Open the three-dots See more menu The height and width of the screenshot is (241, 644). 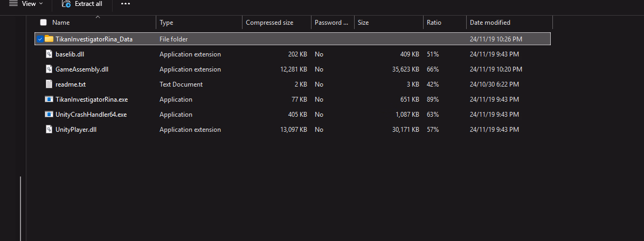tap(125, 4)
